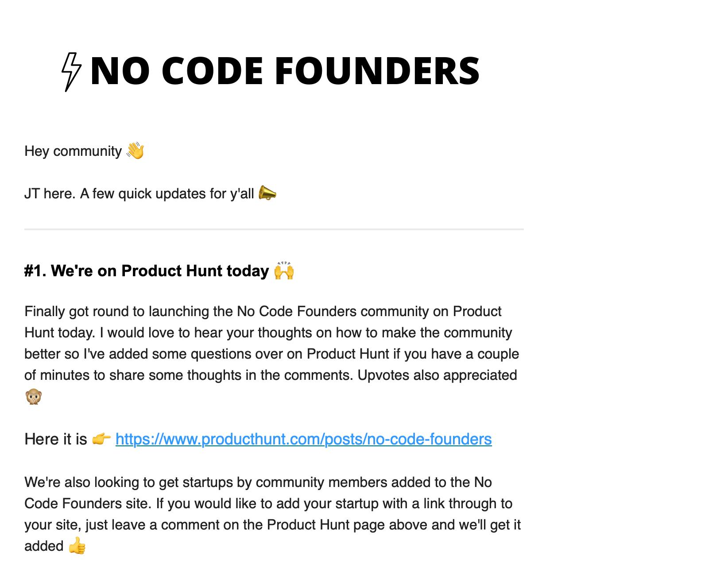
Task: Click the 'Here it is' text
Action: pyautogui.click(x=56, y=439)
